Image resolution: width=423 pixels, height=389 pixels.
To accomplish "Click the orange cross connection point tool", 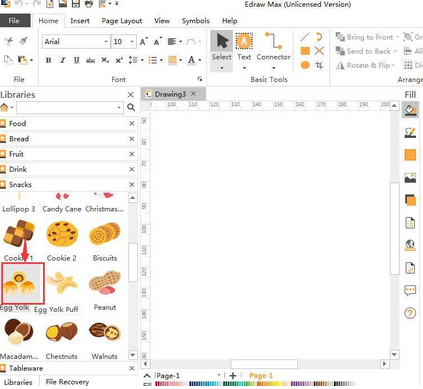I will [x=319, y=51].
